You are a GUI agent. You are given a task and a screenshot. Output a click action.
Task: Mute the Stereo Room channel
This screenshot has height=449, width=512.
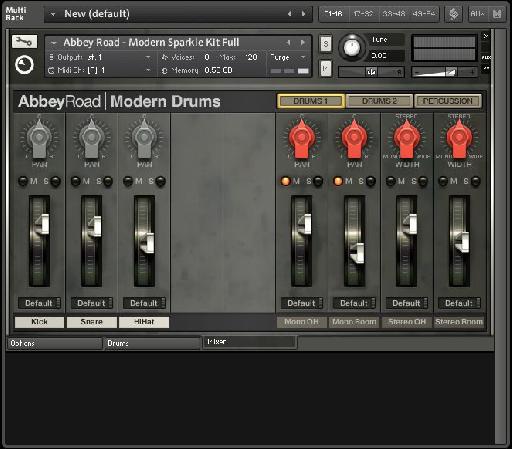[x=443, y=181]
